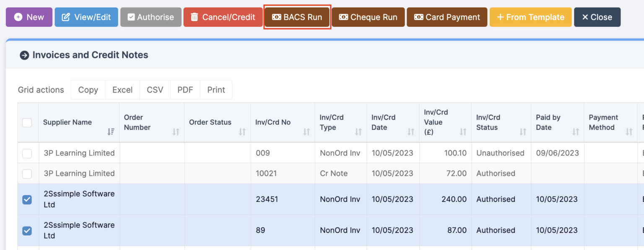Export grid using Excel action
The image size is (644, 250).
122,90
